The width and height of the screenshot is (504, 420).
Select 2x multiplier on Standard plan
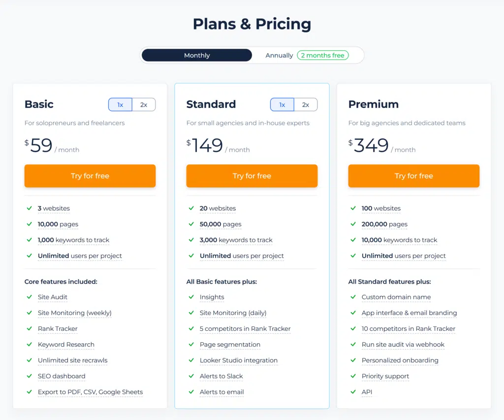pyautogui.click(x=306, y=104)
